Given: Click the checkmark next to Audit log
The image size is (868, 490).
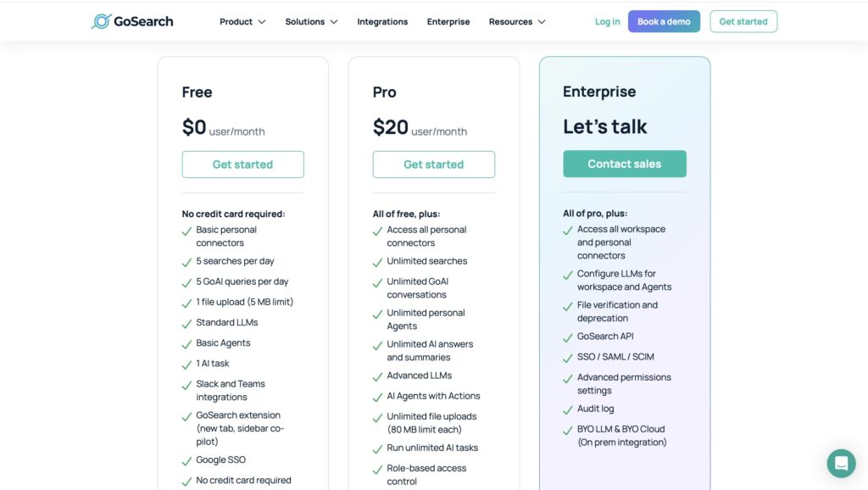Looking at the screenshot, I should pyautogui.click(x=569, y=409).
